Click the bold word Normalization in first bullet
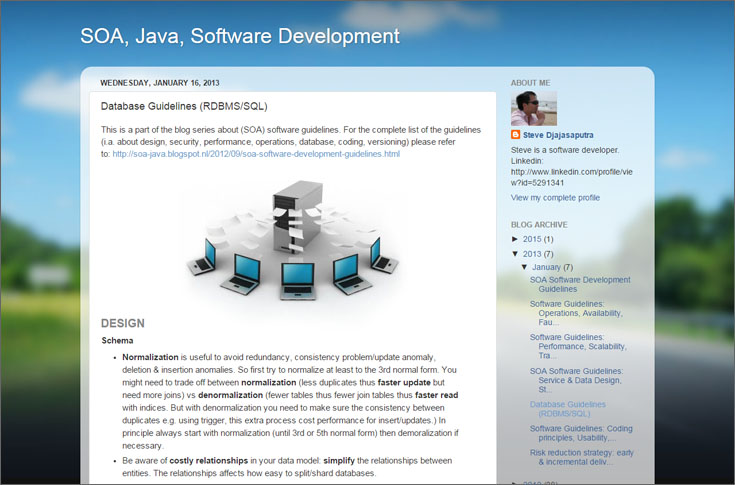This screenshot has width=735, height=485. 150,357
